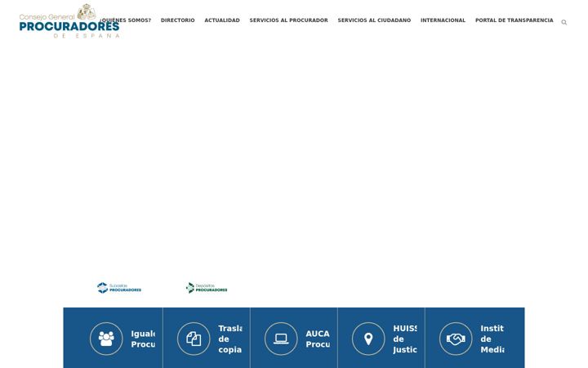Open the Portal de Transparencia menu
Image resolution: width=588 pixels, height=368 pixels.
point(514,20)
